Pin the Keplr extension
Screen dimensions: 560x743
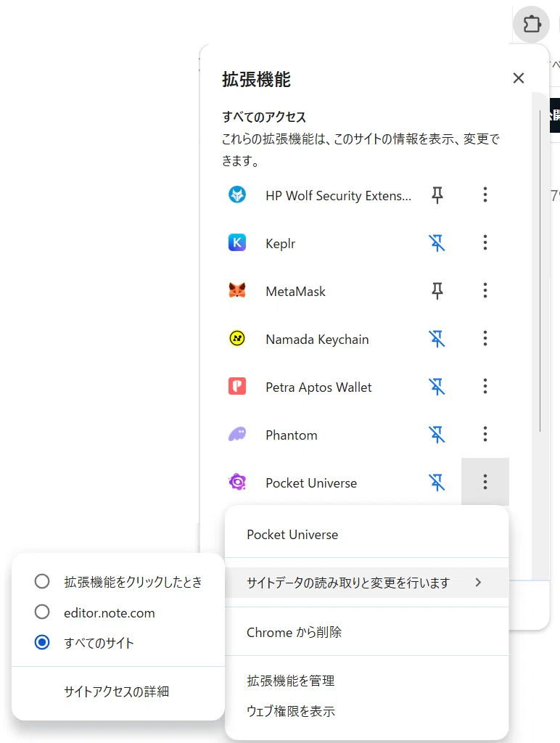tap(437, 242)
